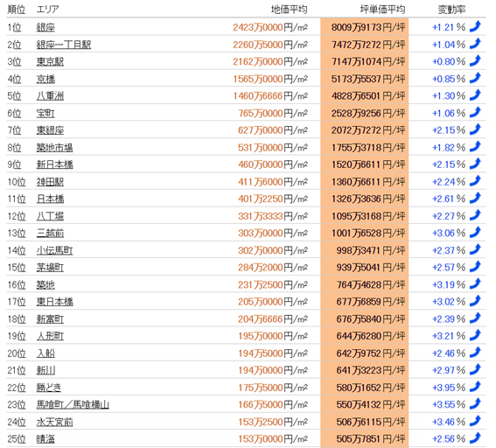Open the 八丁堀 area link

[x=50, y=216]
